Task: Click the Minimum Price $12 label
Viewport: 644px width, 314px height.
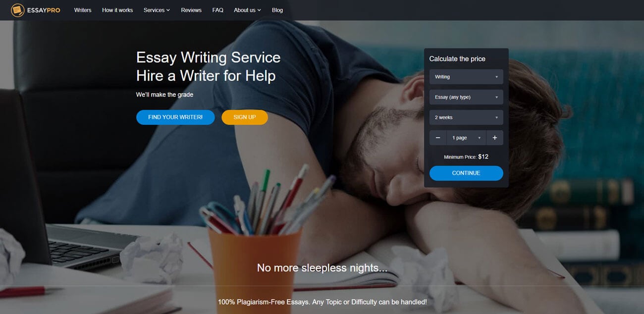Action: click(466, 157)
